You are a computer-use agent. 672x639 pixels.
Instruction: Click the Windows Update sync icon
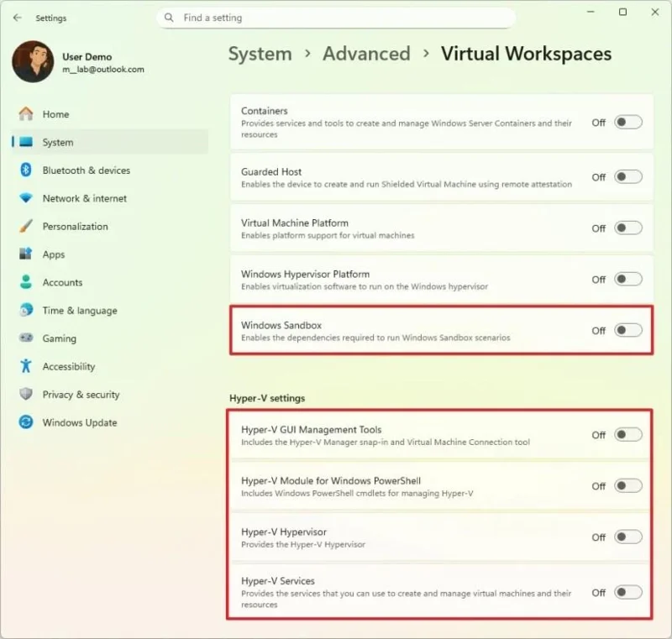[26, 422]
